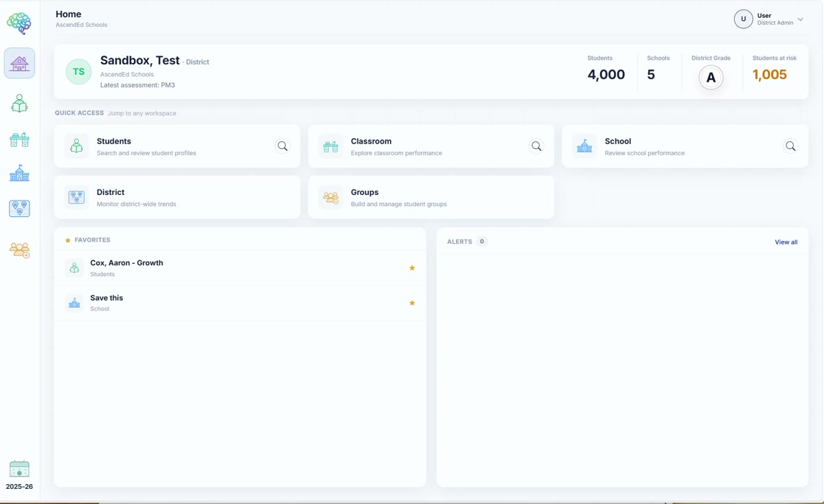
Task: Click the Students card title text
Action: coord(114,141)
